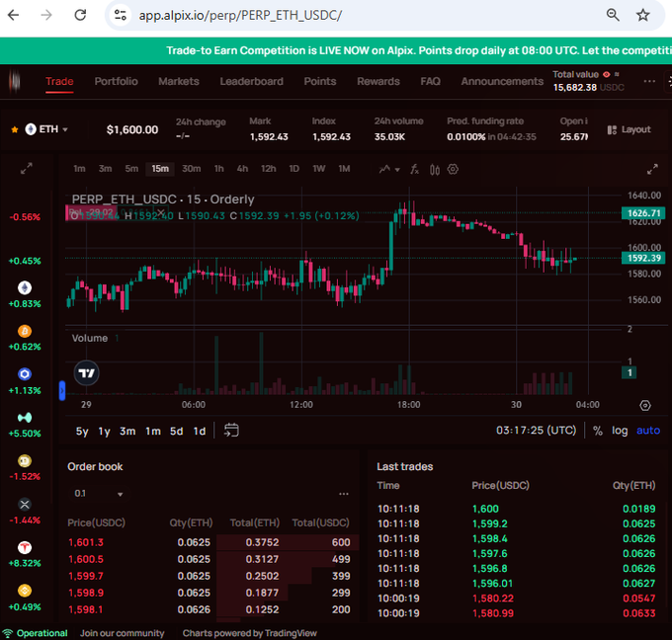Open the fx indicators menu

point(414,169)
